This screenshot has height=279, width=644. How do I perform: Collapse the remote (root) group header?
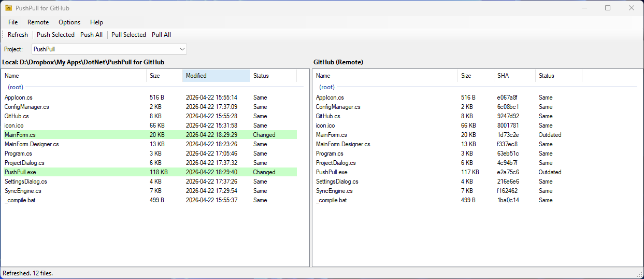pyautogui.click(x=327, y=87)
